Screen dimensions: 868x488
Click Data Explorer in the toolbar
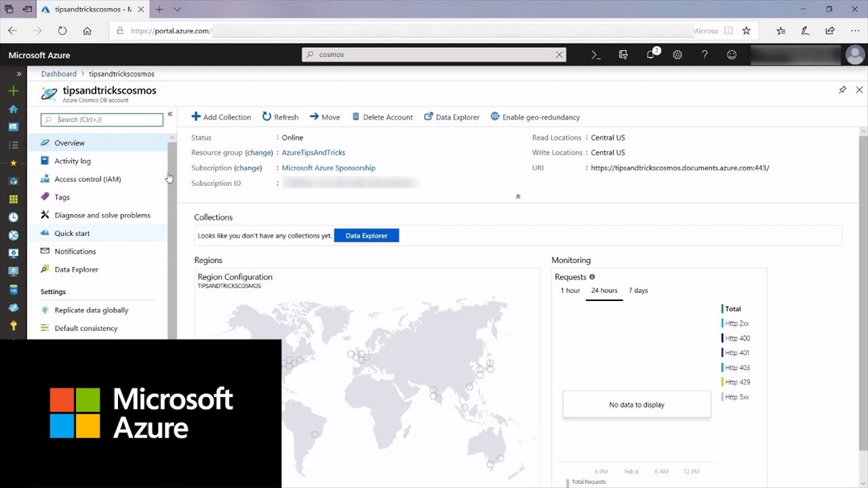(452, 117)
